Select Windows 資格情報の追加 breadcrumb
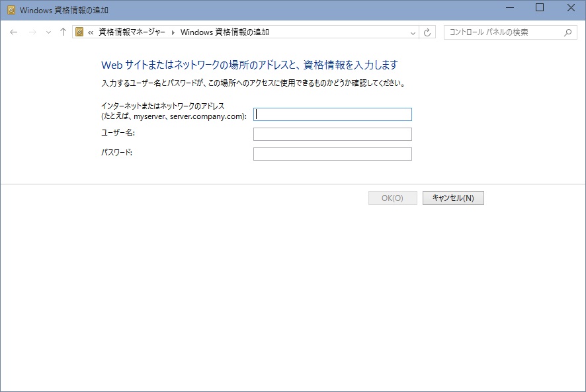Image resolution: width=586 pixels, height=392 pixels. [x=225, y=32]
